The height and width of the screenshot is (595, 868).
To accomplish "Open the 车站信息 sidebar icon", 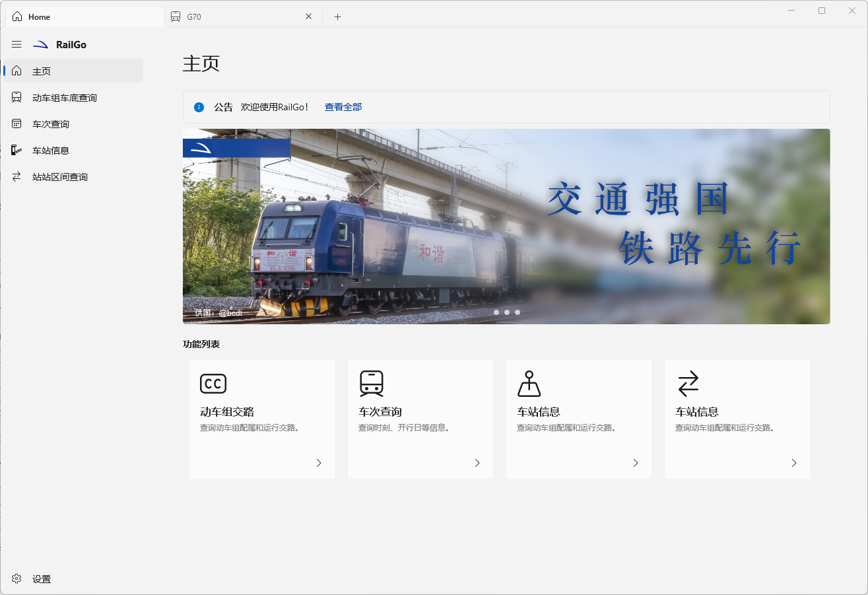I will pos(17,150).
